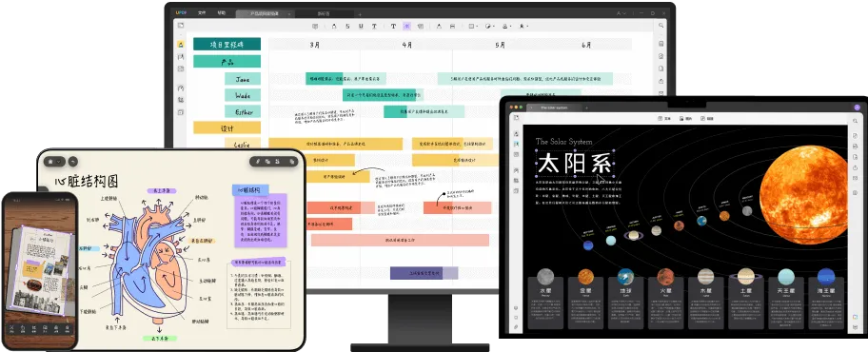Screen dimensions: 868x352
Task: Open the rectangle shape tool dropdown
Action: click(x=473, y=26)
